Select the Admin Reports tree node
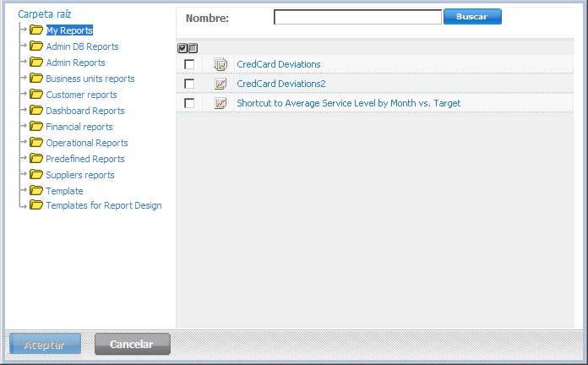The width and height of the screenshot is (588, 365). point(75,63)
